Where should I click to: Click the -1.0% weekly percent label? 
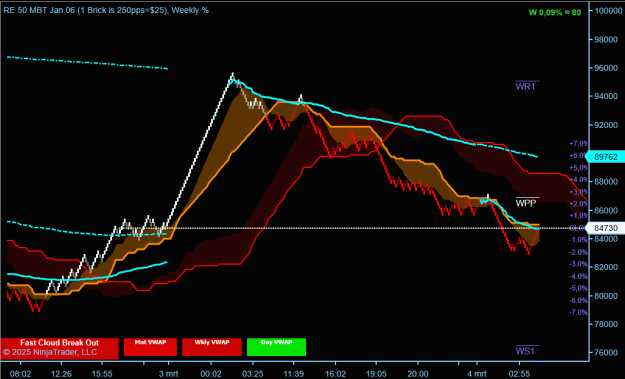[578, 240]
